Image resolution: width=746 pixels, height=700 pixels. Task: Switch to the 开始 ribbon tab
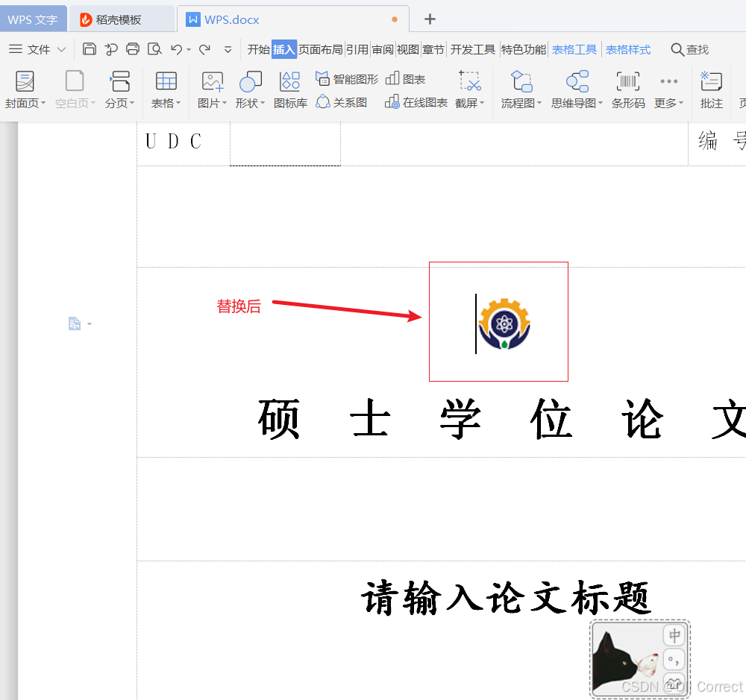(x=258, y=49)
